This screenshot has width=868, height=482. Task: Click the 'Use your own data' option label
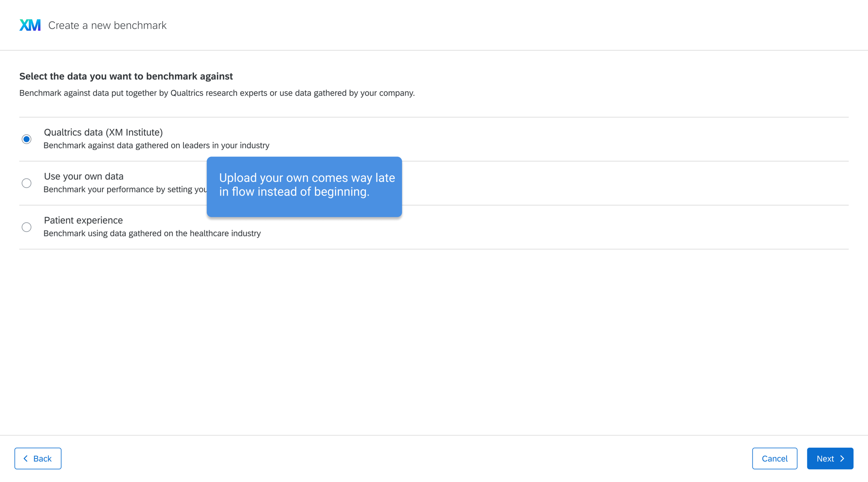click(x=84, y=176)
